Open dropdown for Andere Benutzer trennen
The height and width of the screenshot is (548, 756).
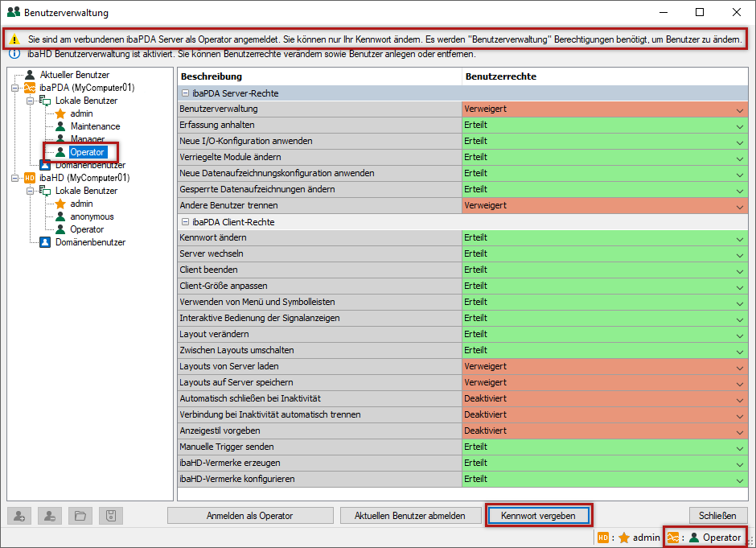pos(739,206)
